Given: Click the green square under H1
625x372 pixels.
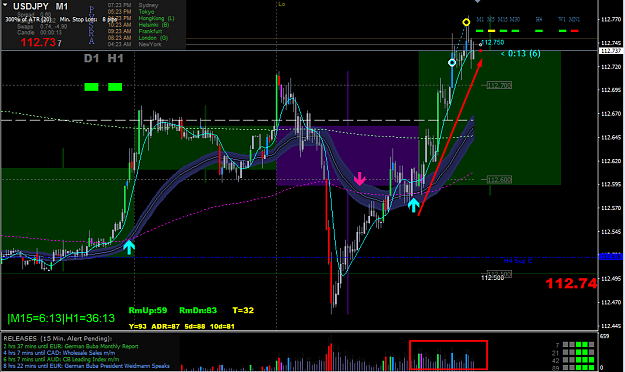Looking at the screenshot, I should (x=115, y=87).
